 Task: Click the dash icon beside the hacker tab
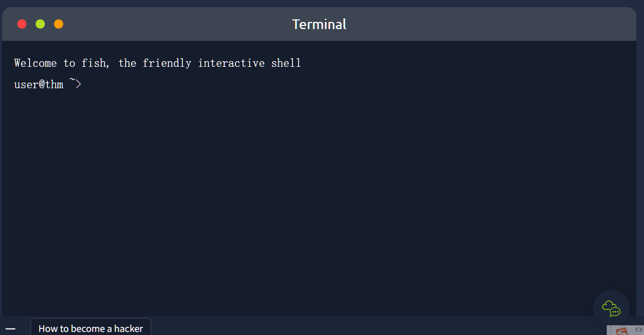tap(10, 329)
